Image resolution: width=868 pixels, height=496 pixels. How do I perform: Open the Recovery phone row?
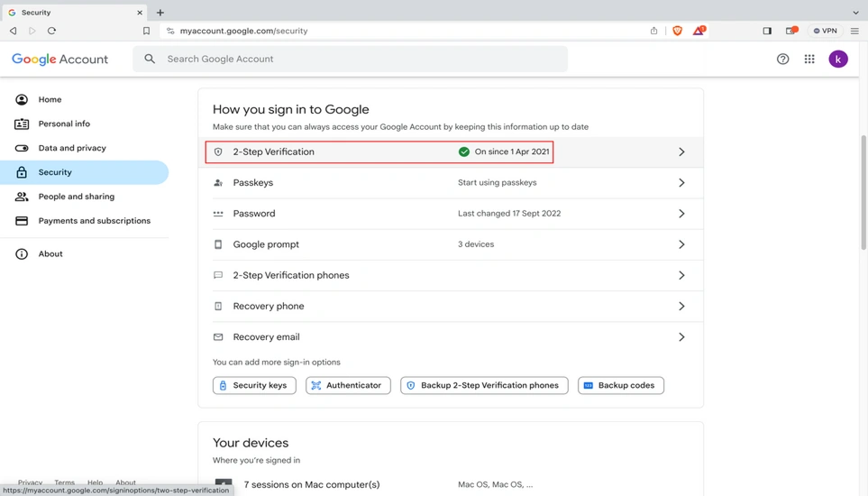[451, 306]
